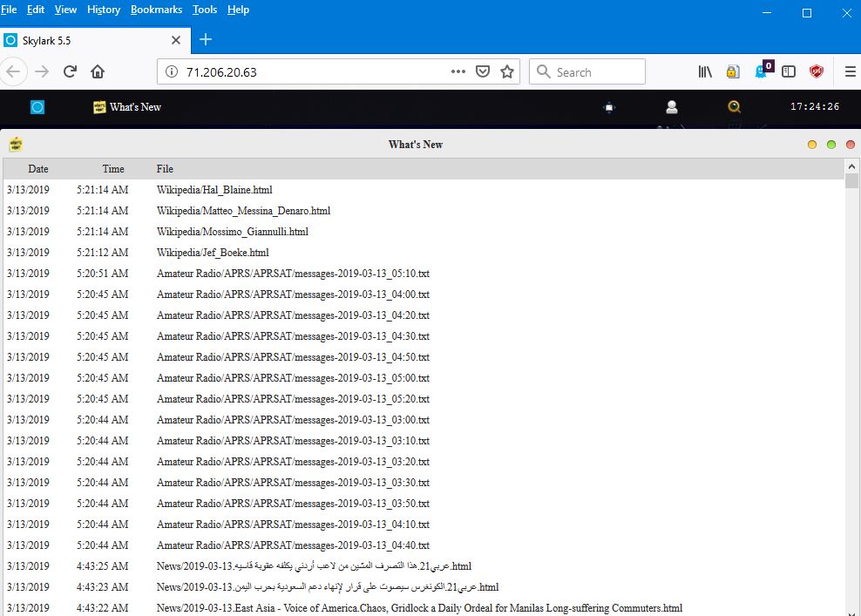Open Wikipedia/Matteo_Messina_Denaro.html entry

(243, 211)
